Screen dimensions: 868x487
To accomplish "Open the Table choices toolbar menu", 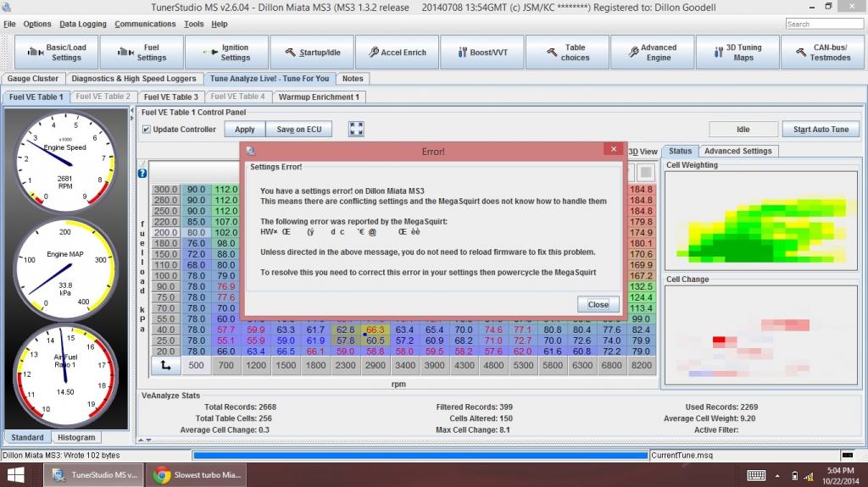I will pos(567,52).
